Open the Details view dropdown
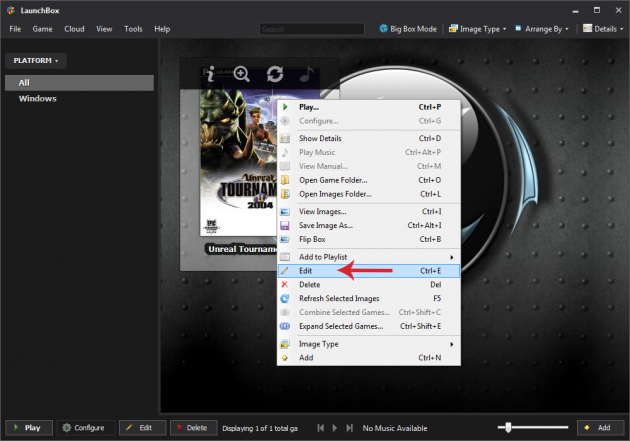The height and width of the screenshot is (441, 630). click(x=602, y=29)
